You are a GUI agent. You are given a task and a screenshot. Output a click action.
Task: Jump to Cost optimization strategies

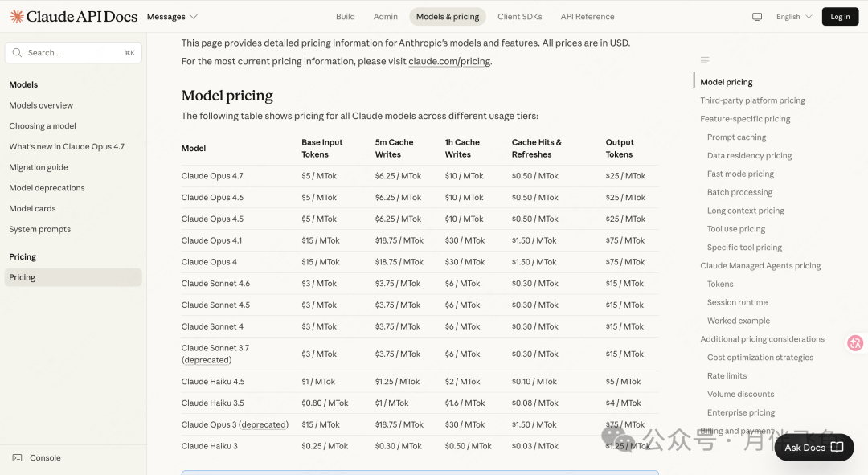760,358
